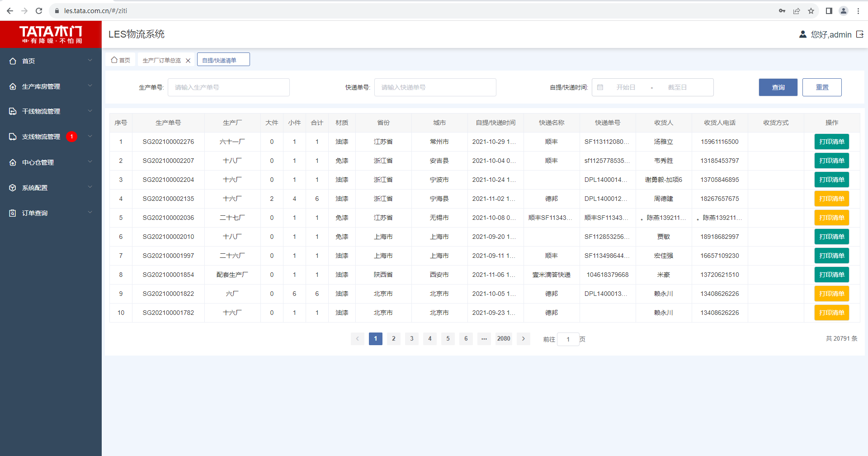Click the 生产库房管理 sidebar icon
Image resolution: width=868 pixels, height=456 pixels.
coord(13,86)
